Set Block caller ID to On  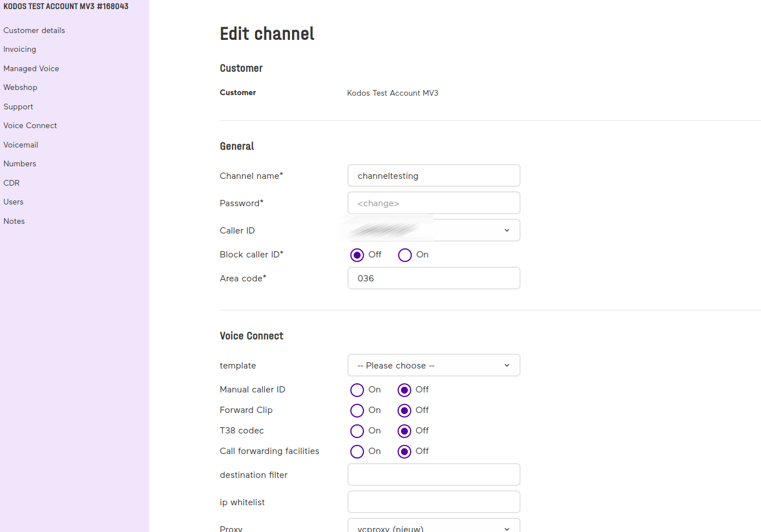pos(405,255)
